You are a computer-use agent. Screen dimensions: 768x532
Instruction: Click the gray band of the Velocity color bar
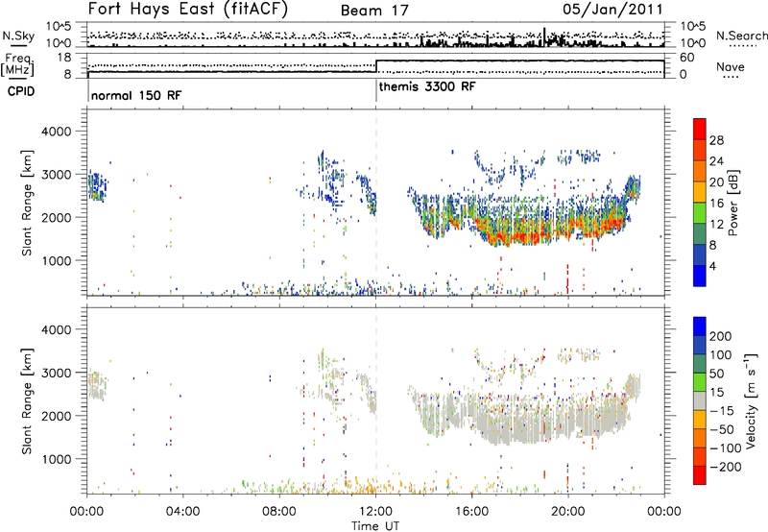coord(700,401)
